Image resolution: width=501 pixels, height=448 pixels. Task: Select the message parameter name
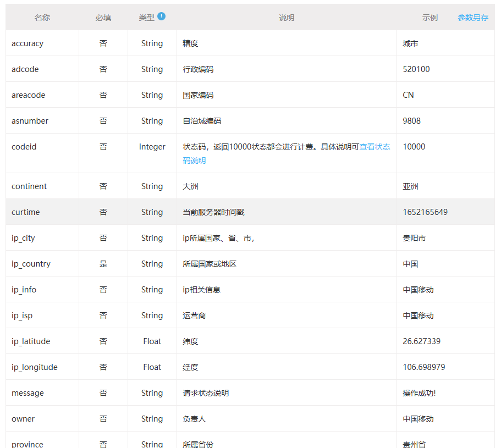(27, 394)
